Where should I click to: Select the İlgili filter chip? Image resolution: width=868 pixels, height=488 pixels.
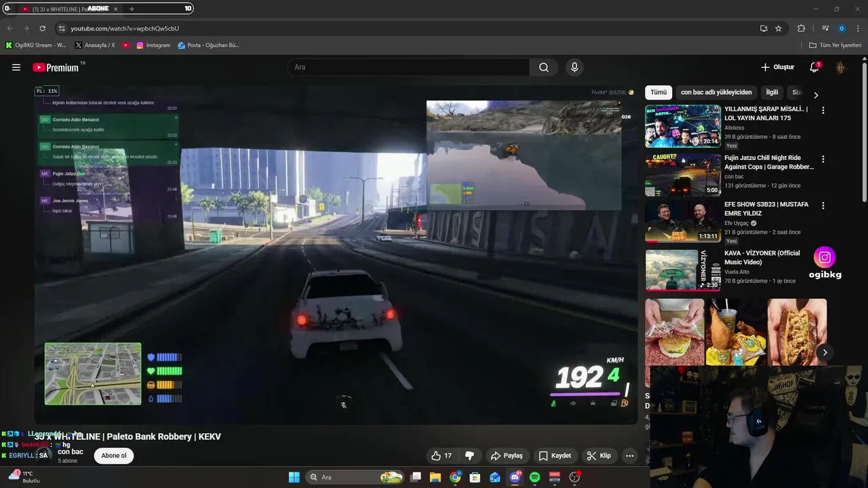772,92
